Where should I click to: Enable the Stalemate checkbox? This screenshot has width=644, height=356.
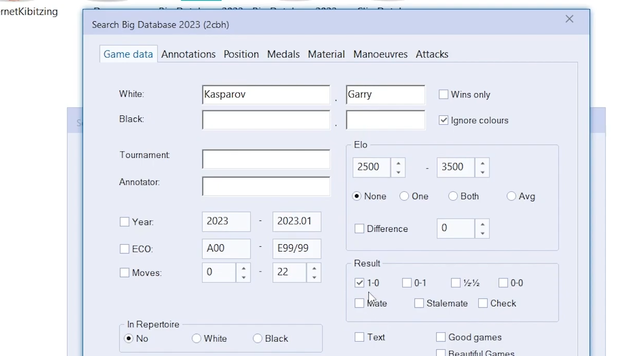[419, 303]
